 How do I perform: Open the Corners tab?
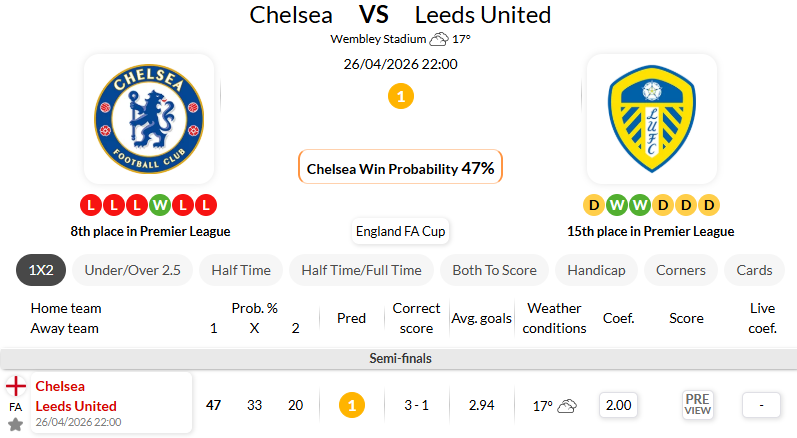pos(681,270)
